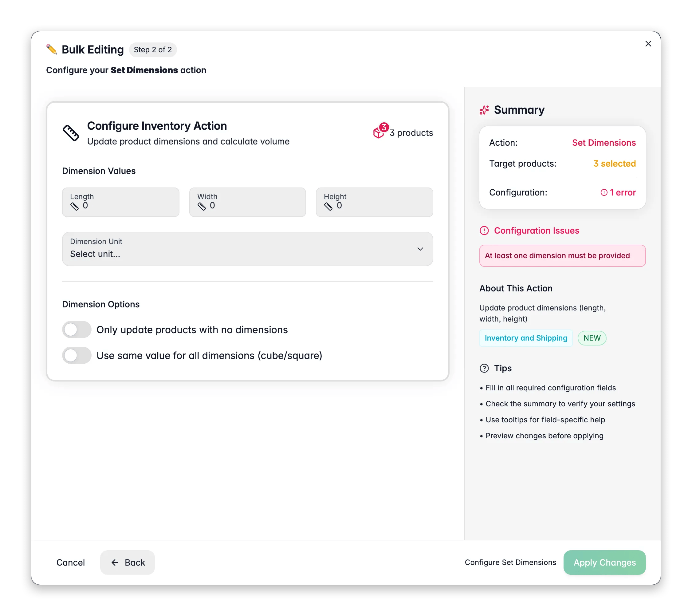
Task: Click the 1 error configuration status
Action: (x=618, y=192)
